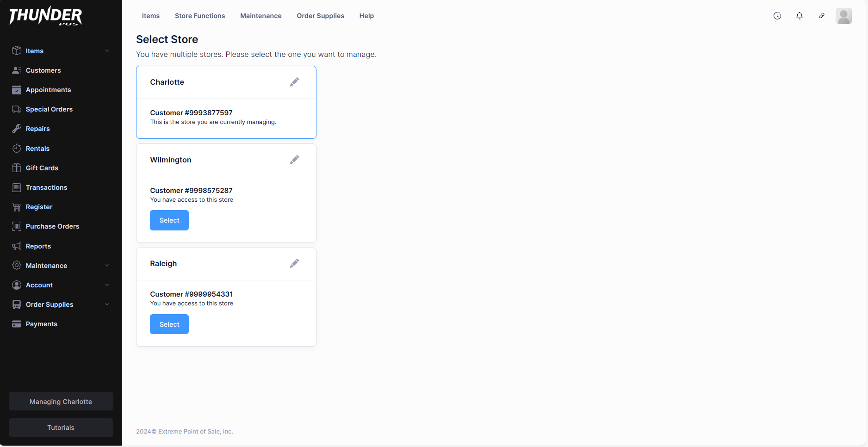Screen dimensions: 868x447
Task: Expand the Account sidebar section
Action: (x=60, y=285)
